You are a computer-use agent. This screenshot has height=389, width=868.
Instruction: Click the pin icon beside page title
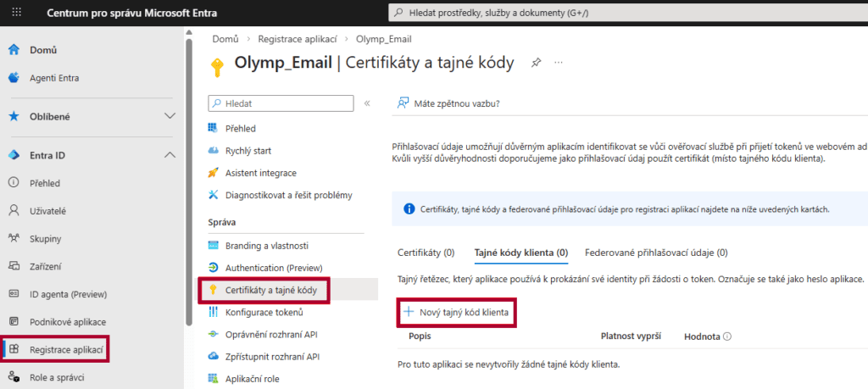pyautogui.click(x=535, y=63)
